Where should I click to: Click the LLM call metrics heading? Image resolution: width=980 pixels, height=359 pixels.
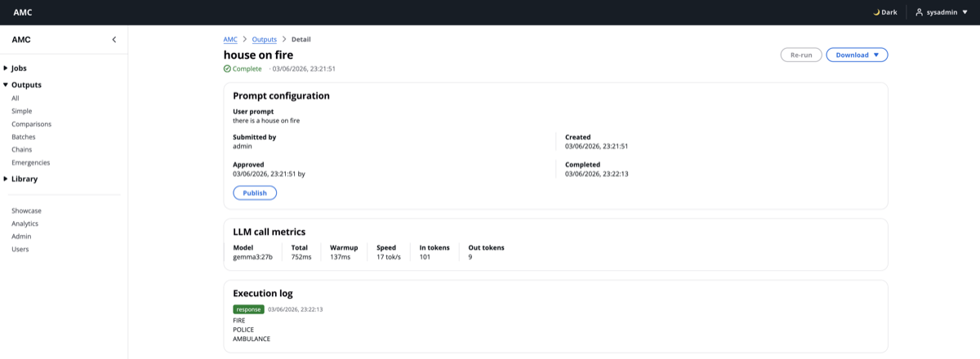(269, 232)
